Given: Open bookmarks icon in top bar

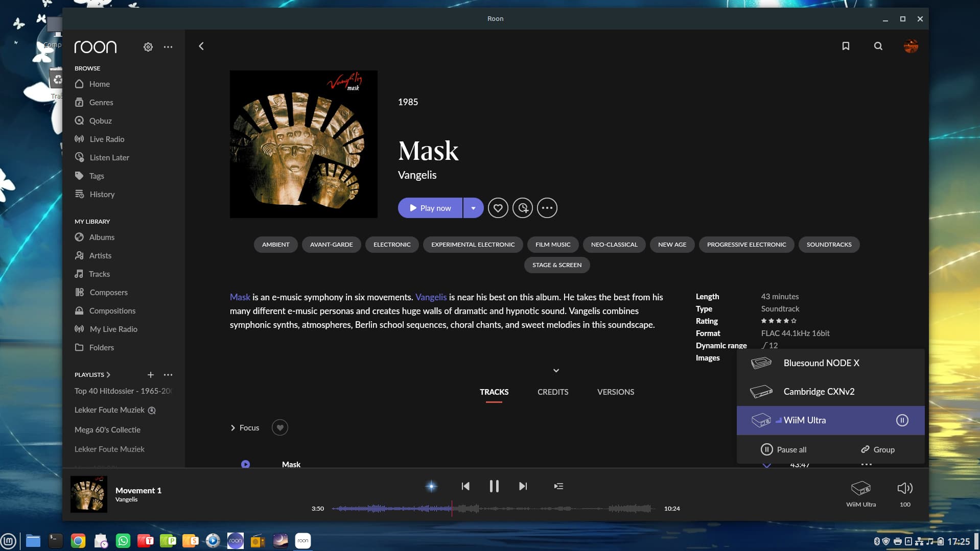Looking at the screenshot, I should point(846,46).
